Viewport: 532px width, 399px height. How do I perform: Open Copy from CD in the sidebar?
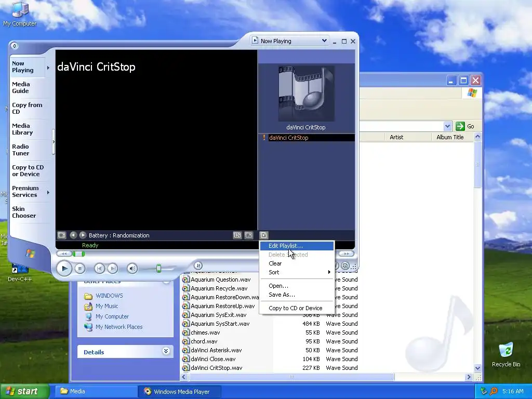tap(28, 108)
